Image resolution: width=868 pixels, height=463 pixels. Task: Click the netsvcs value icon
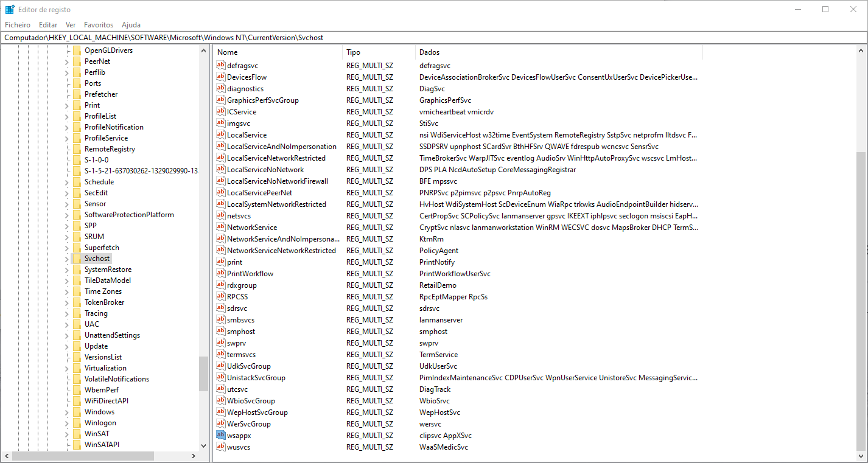tap(221, 216)
